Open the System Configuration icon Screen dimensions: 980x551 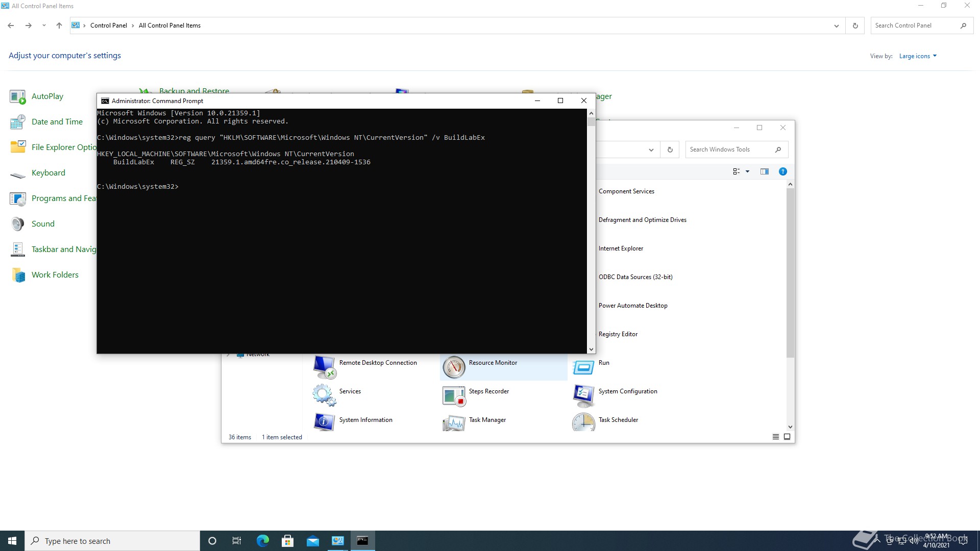pyautogui.click(x=583, y=395)
